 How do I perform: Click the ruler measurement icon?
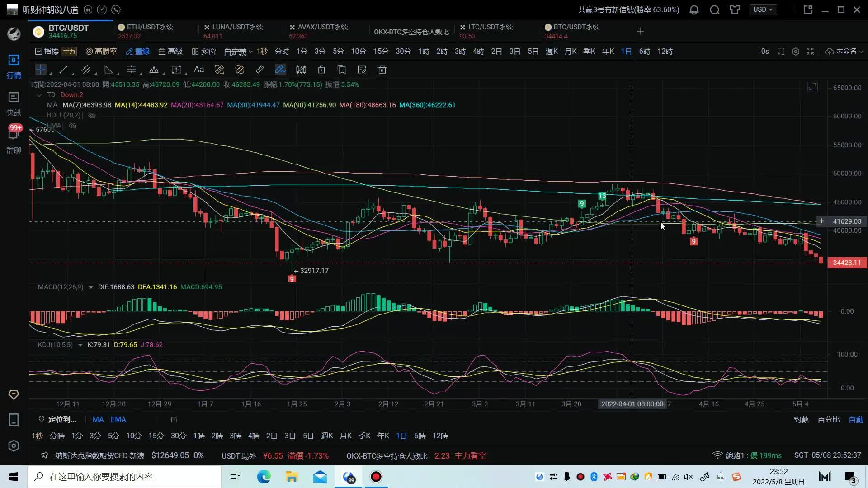[x=259, y=70]
